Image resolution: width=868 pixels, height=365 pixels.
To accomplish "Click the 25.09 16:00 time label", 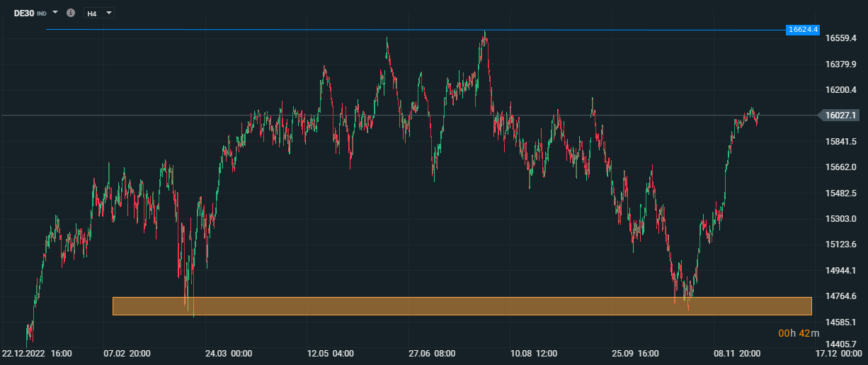I will click(636, 353).
